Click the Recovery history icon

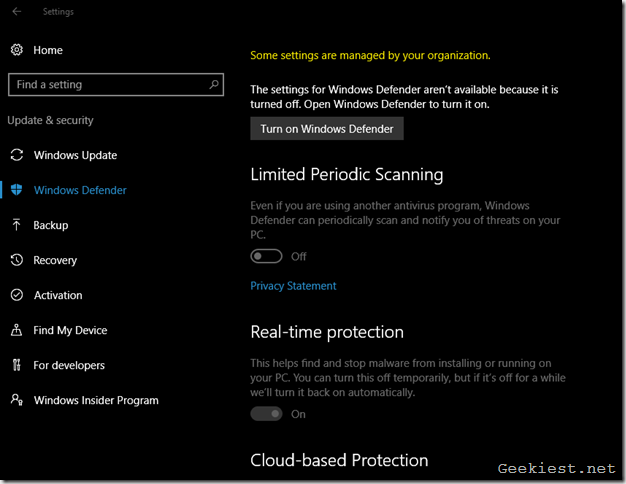coord(16,260)
